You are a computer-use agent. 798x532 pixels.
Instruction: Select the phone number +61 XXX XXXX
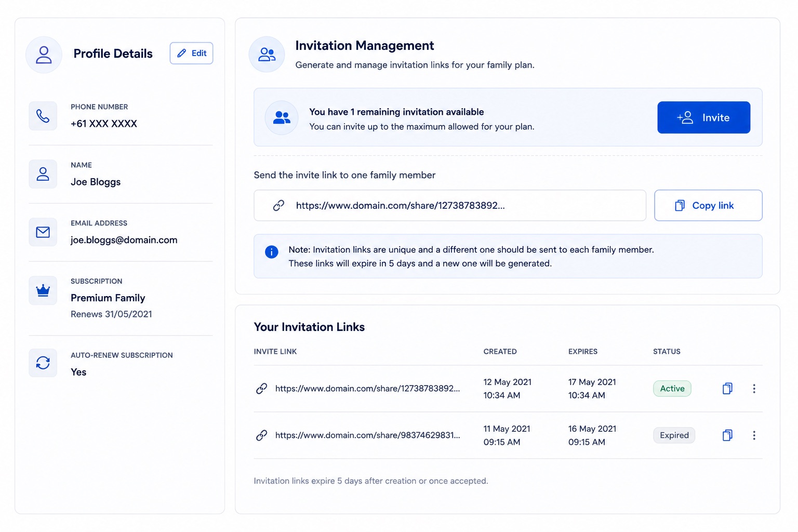point(104,124)
